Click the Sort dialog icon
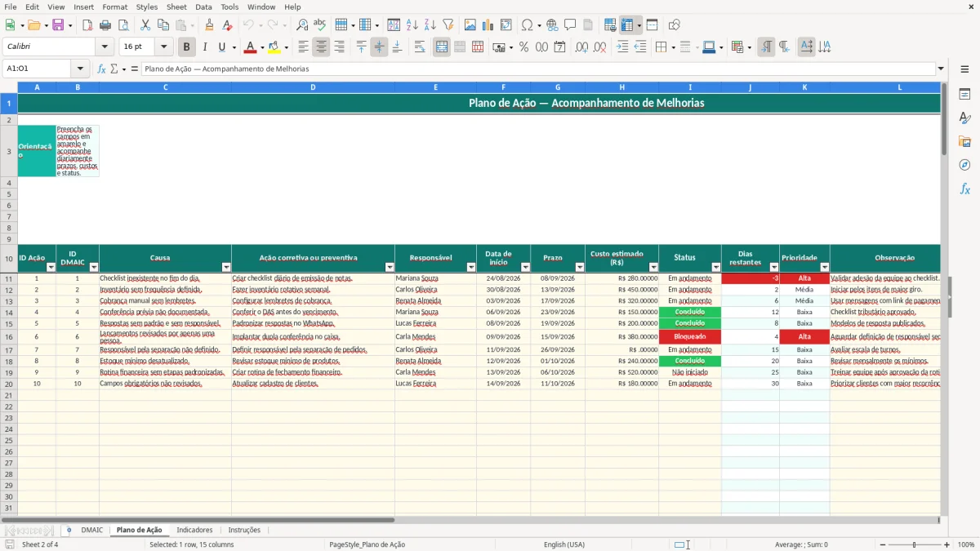980x551 pixels. click(x=394, y=25)
